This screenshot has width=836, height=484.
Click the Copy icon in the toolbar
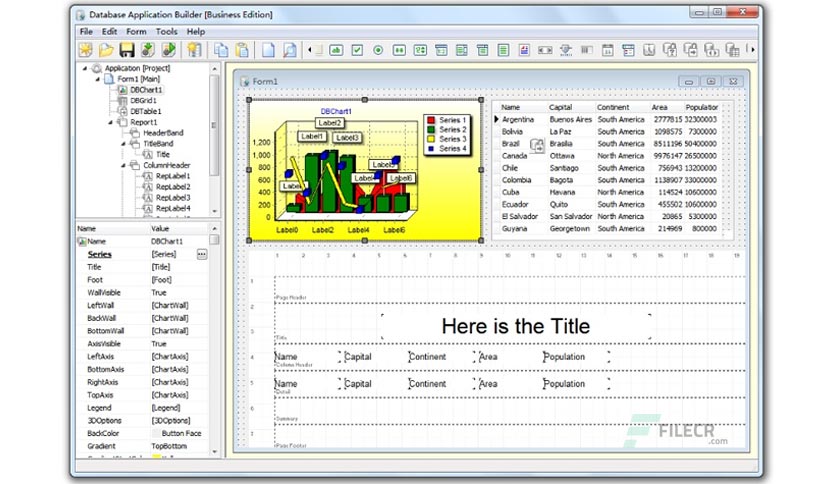tap(221, 50)
